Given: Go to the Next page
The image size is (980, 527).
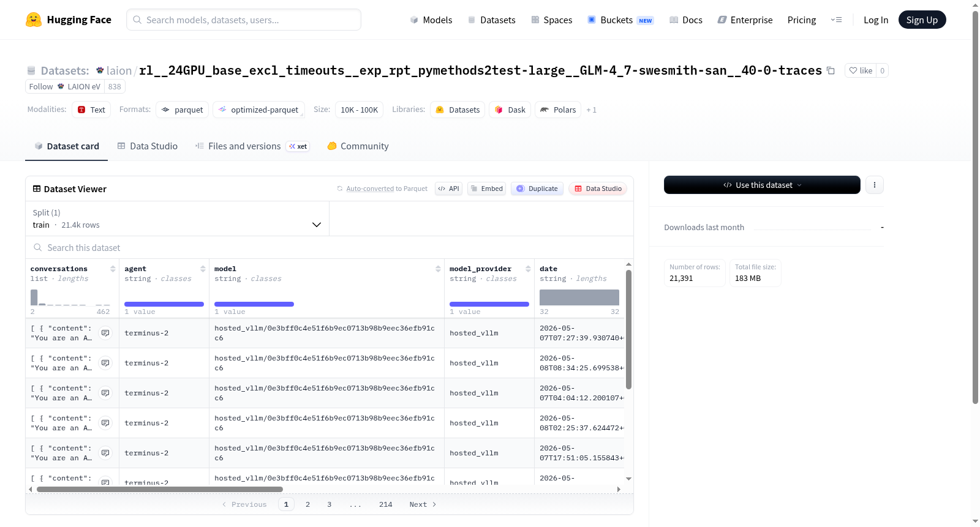Looking at the screenshot, I should [423, 504].
